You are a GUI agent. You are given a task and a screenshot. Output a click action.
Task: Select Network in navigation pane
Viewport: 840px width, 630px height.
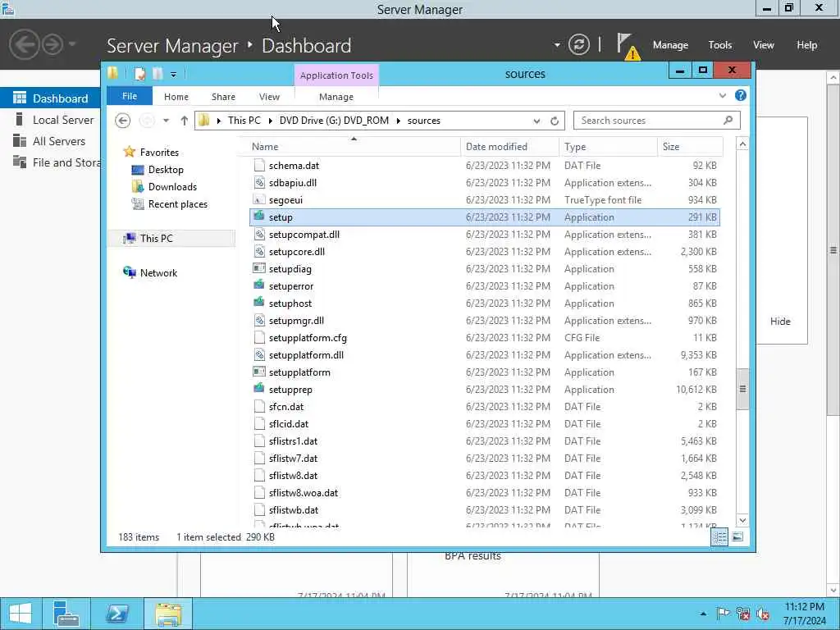pyautogui.click(x=158, y=272)
